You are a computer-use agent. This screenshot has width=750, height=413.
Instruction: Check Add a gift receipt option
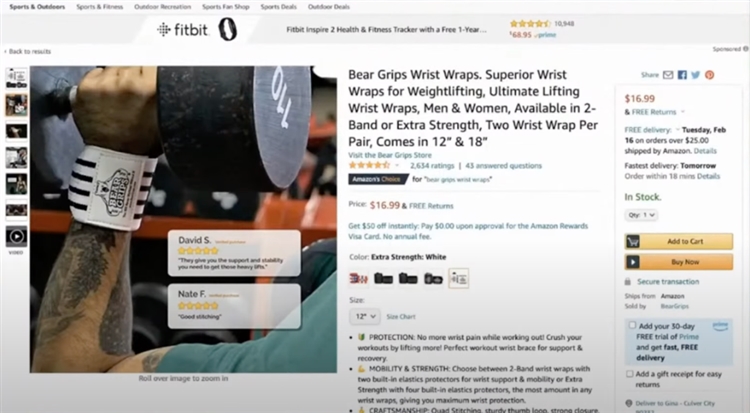pyautogui.click(x=630, y=374)
